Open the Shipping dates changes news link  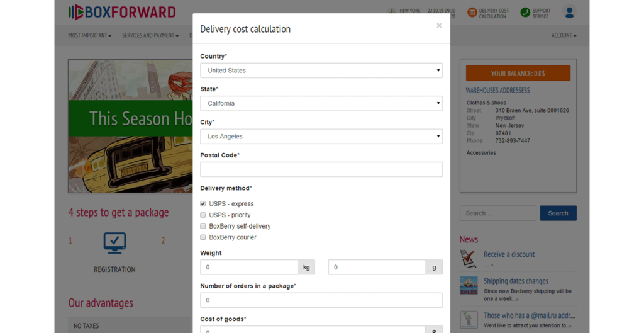pos(516,281)
